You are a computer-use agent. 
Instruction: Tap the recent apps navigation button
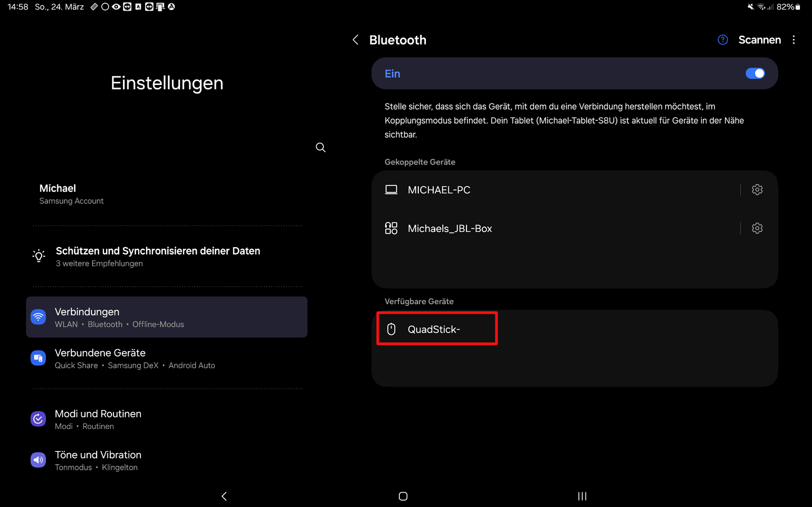[x=582, y=496]
